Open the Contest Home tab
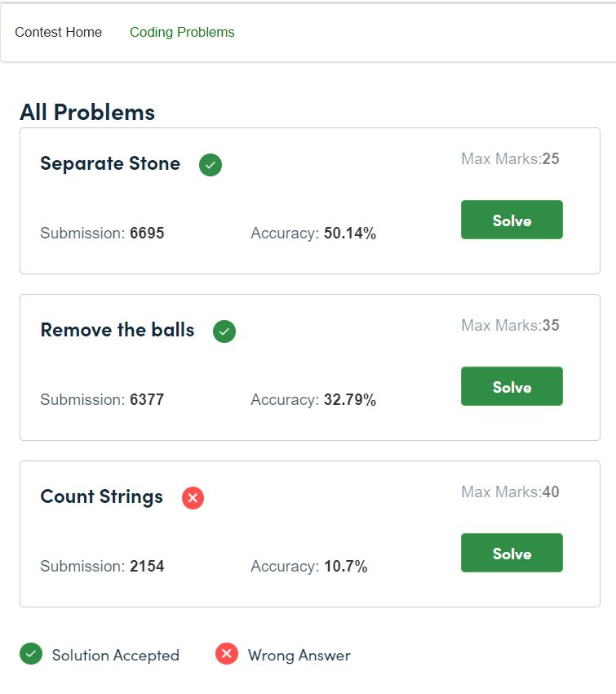616x694 pixels. (x=59, y=33)
